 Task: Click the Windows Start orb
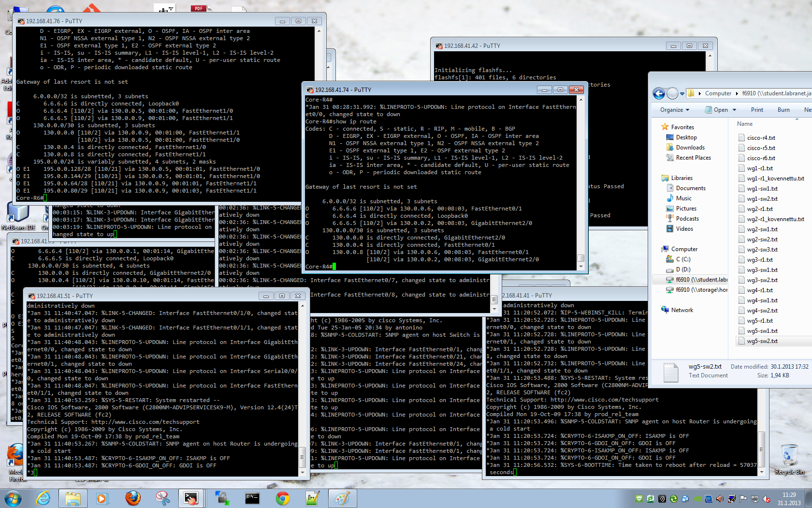point(13,498)
